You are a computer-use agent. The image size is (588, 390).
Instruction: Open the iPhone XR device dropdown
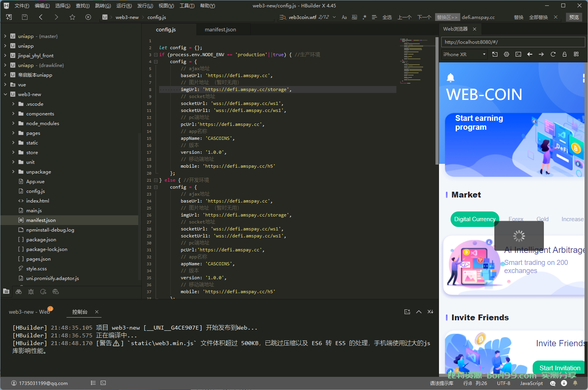click(464, 54)
